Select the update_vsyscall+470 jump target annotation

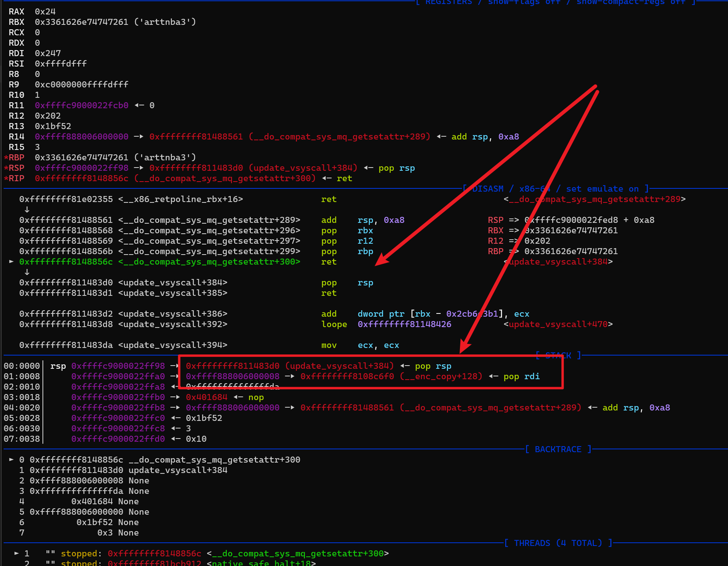tap(558, 324)
